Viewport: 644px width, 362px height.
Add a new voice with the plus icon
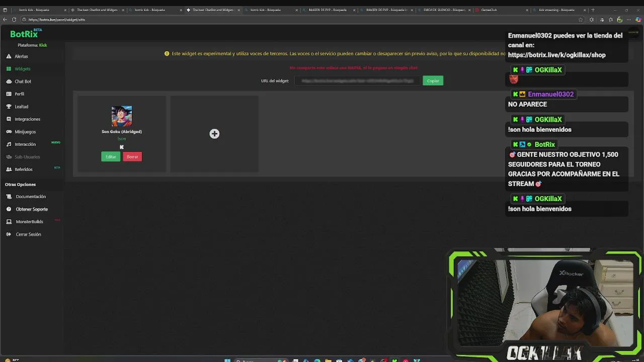tap(214, 134)
